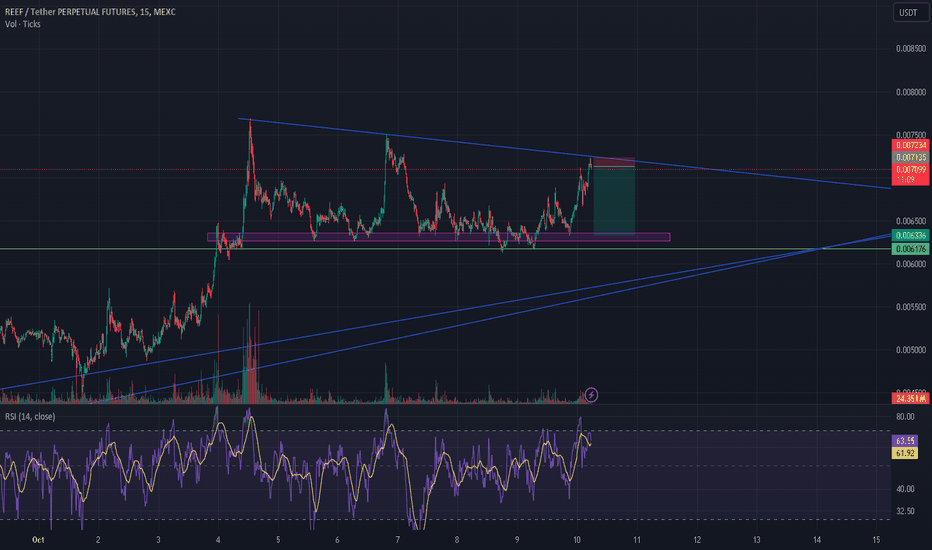Click the 32.50 RSI scale label
Image resolution: width=932 pixels, height=550 pixels.
point(905,511)
